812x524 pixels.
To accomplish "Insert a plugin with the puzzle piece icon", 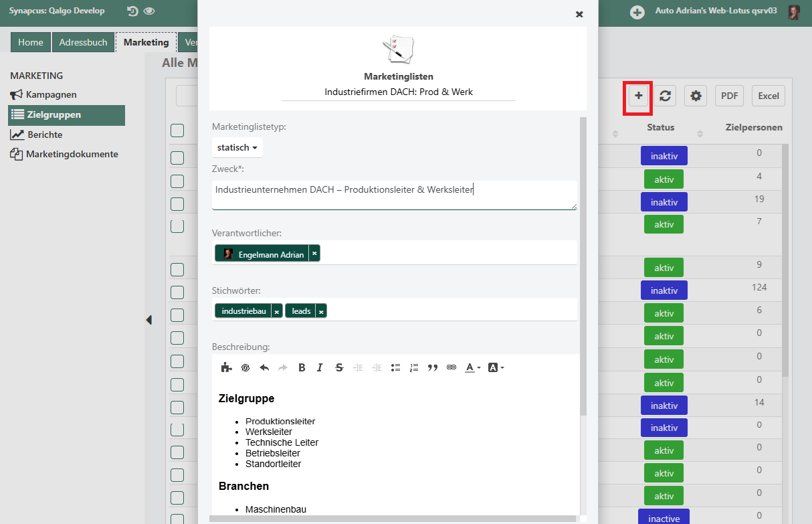I will (227, 367).
